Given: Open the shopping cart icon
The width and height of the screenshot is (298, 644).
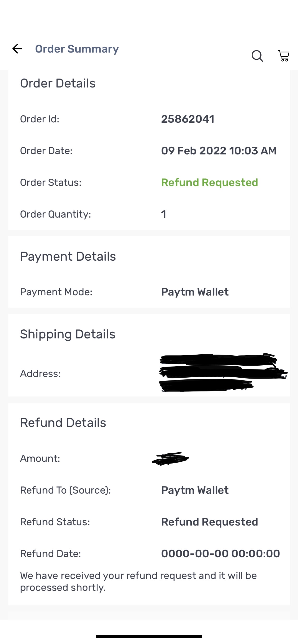Looking at the screenshot, I should (x=283, y=56).
